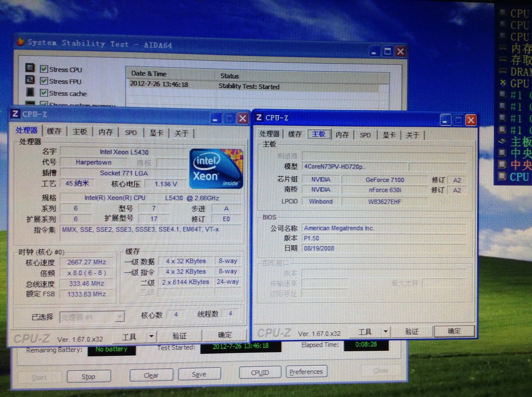Click the chip icon beside Stress CPU

pos(30,68)
